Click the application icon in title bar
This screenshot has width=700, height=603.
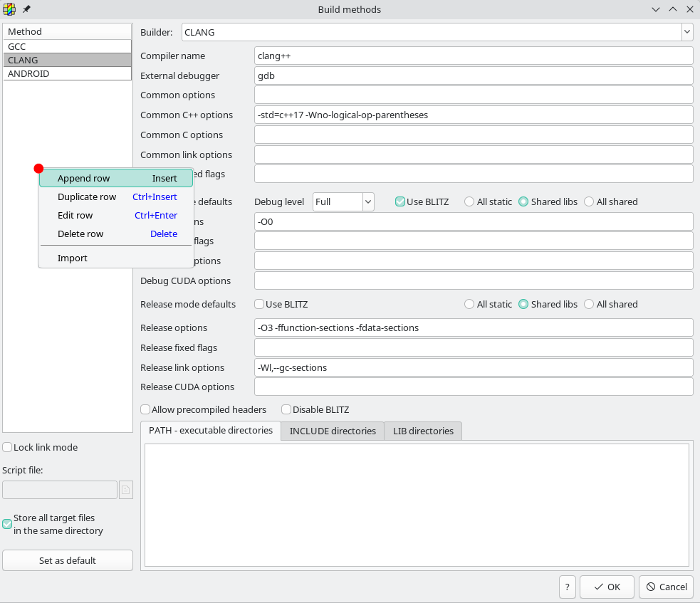9,9
